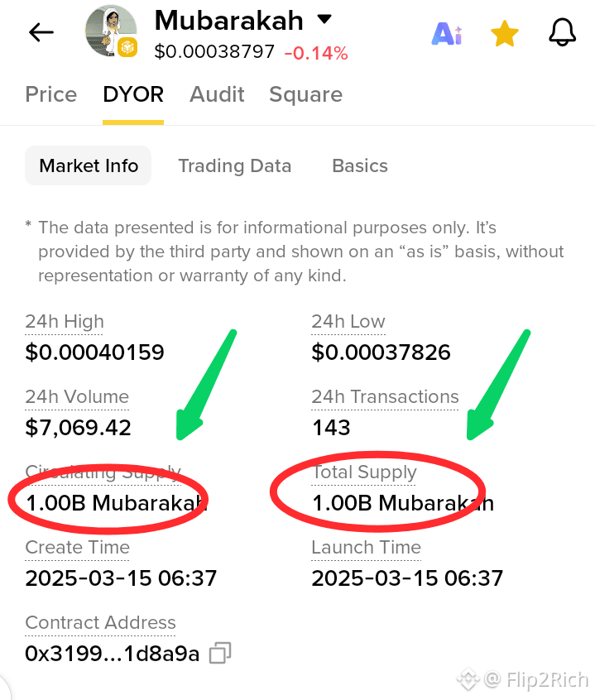Open the Basics section

[x=360, y=165]
